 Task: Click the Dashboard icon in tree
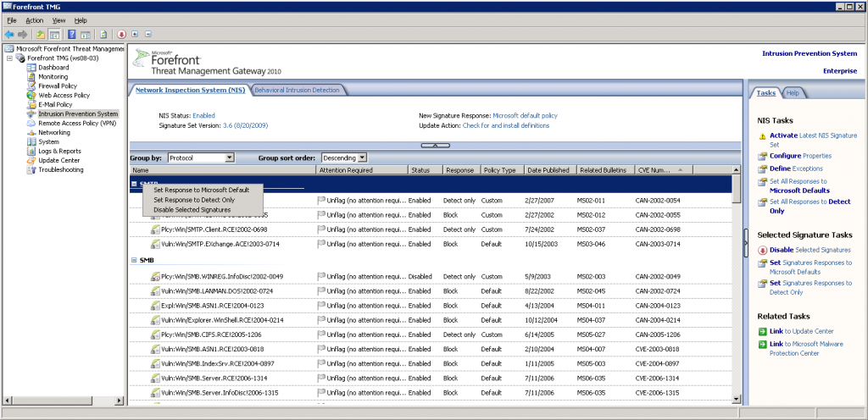(31, 68)
